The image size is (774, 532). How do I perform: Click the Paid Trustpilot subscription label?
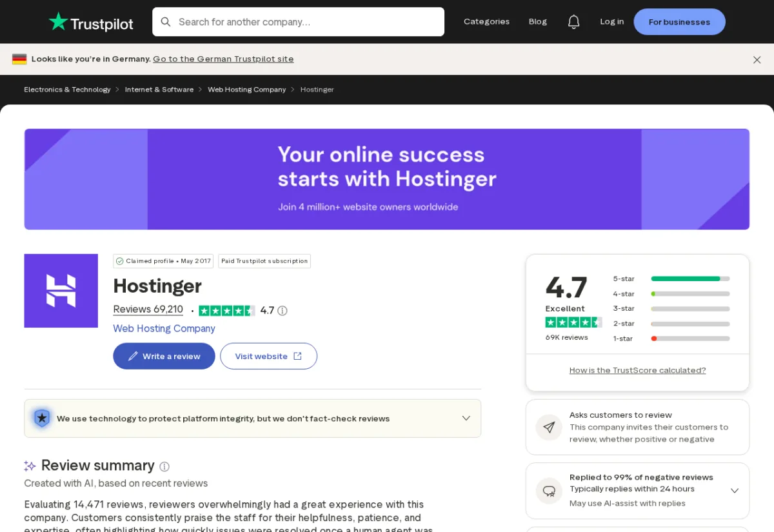pyautogui.click(x=264, y=261)
